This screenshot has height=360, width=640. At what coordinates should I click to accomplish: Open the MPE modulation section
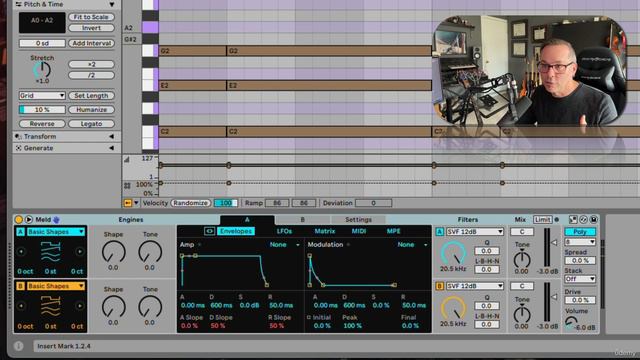393,231
